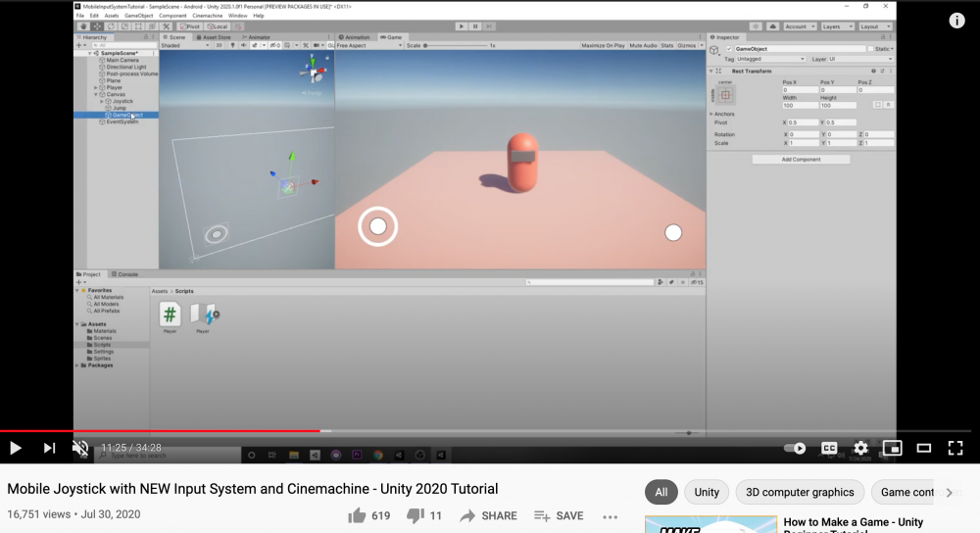
Task: Select the Move tool in Unity toolbar
Action: coord(97,26)
